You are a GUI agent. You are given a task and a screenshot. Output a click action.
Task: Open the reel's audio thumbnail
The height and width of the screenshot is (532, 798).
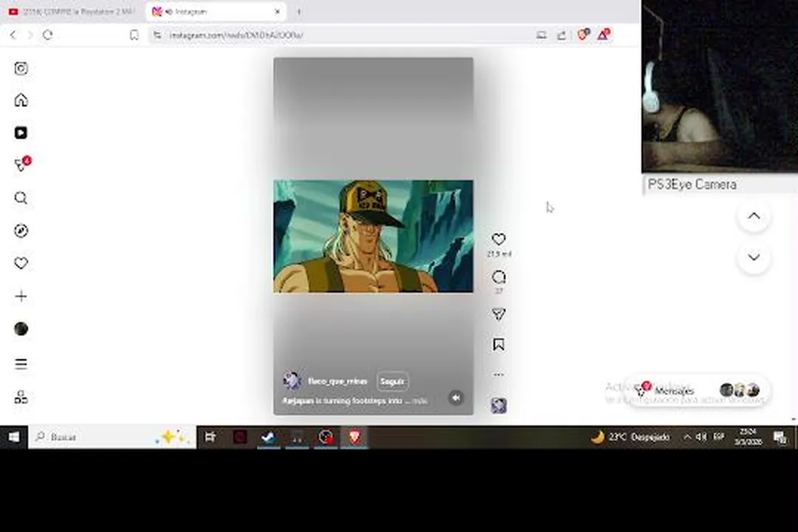click(499, 406)
